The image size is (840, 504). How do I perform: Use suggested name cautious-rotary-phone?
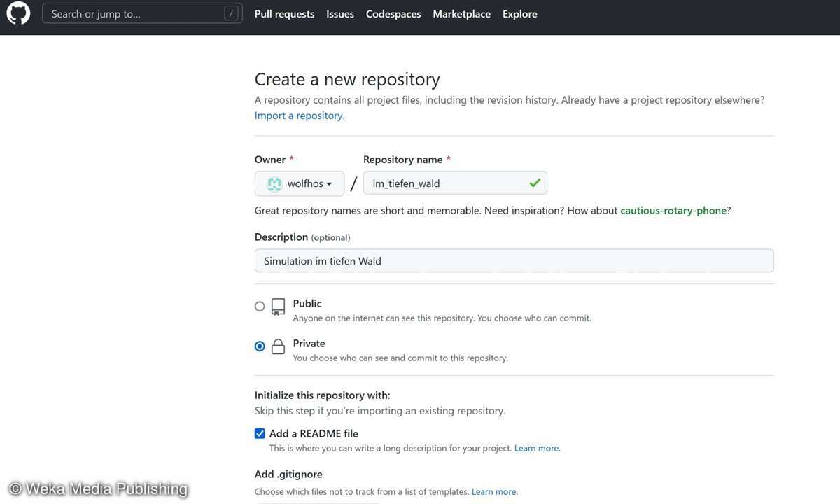(673, 210)
